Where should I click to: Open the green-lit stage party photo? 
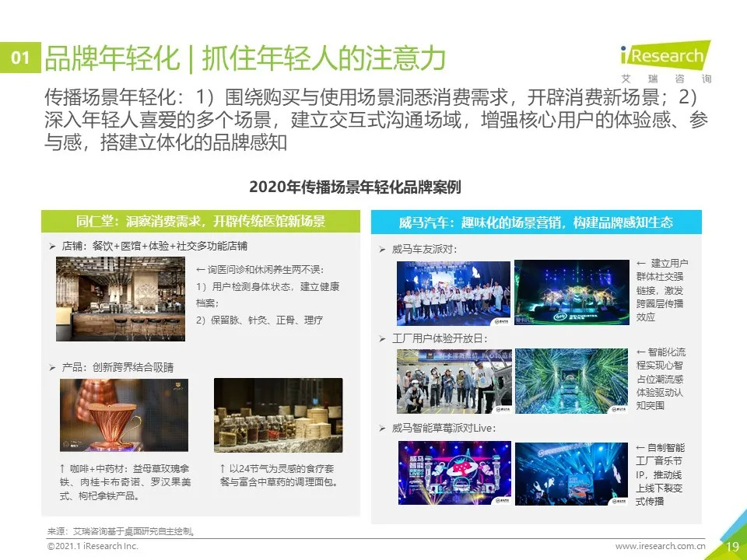pos(572,293)
